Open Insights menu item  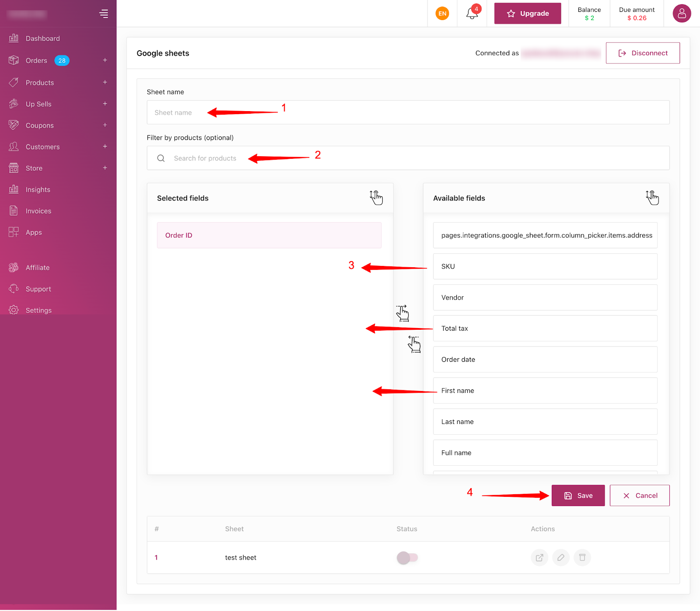point(38,190)
